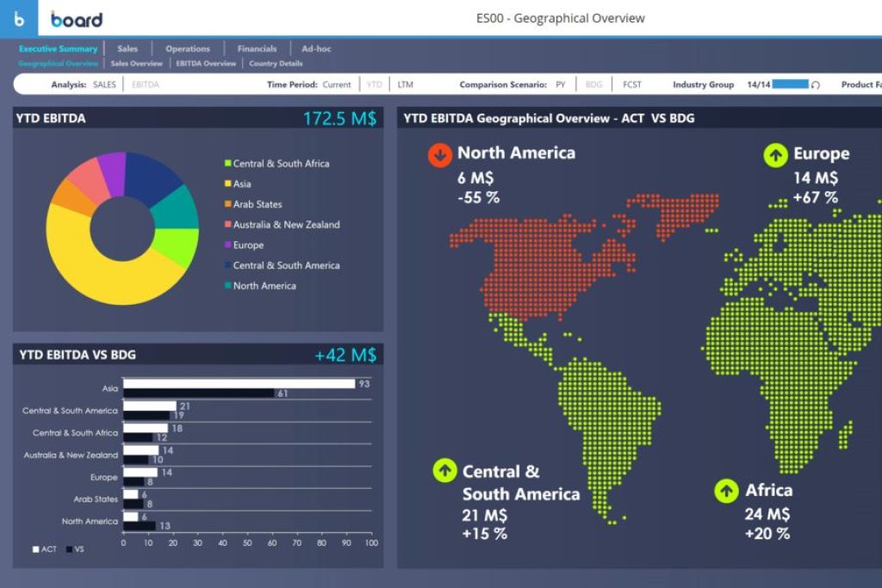882x588 pixels.
Task: Switch to the Operations tab
Action: tap(187, 49)
